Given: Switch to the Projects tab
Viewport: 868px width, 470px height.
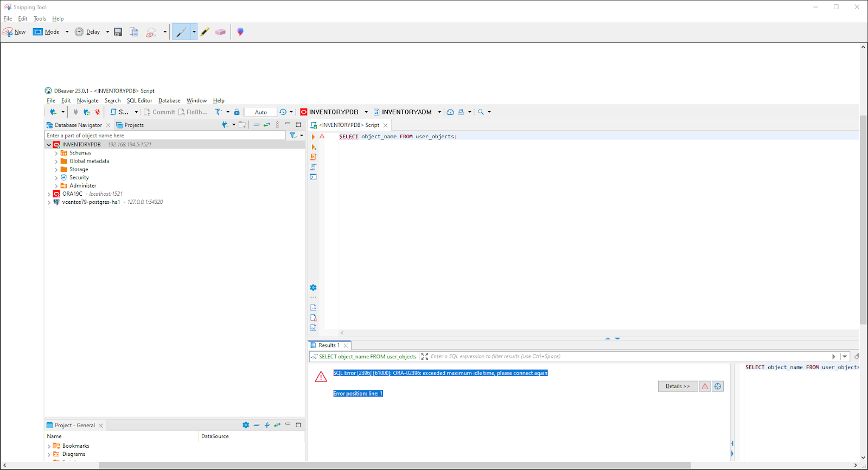Looking at the screenshot, I should click(x=130, y=125).
